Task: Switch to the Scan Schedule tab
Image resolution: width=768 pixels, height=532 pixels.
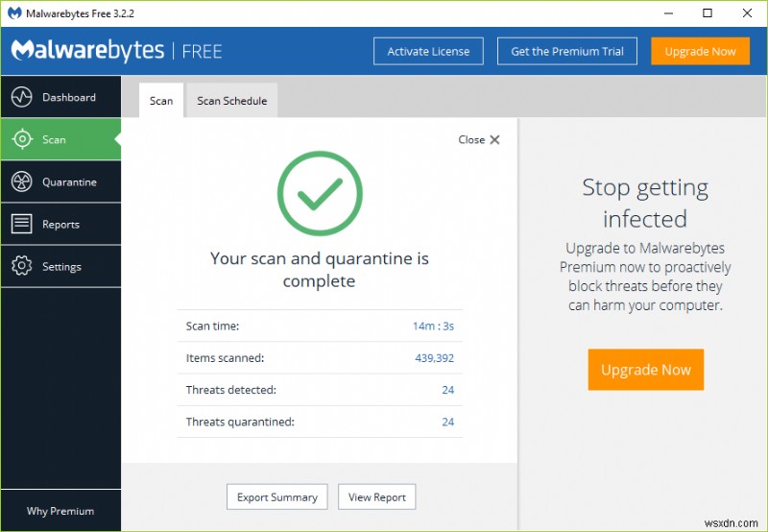Action: [x=231, y=101]
